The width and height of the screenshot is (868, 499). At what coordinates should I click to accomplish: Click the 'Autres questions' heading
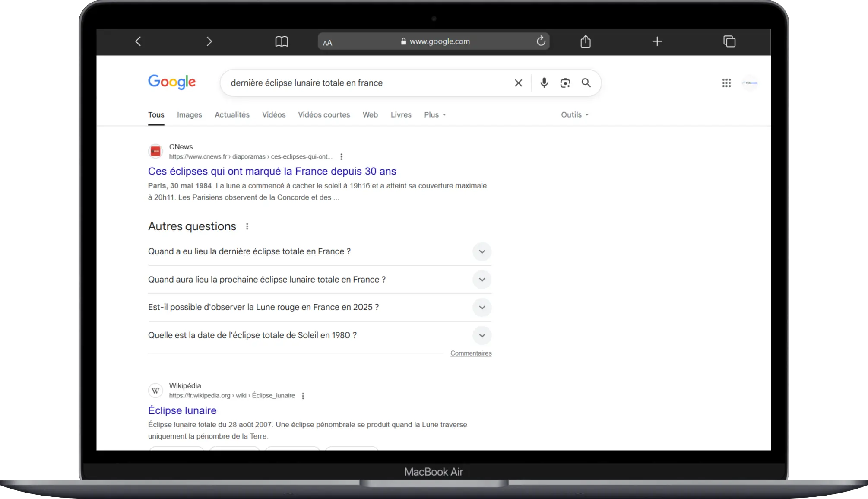pos(192,226)
